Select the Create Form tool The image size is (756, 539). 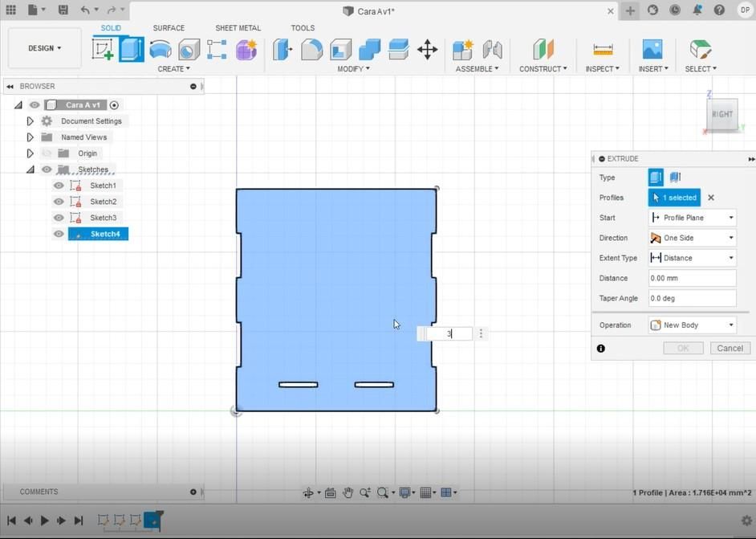point(246,50)
